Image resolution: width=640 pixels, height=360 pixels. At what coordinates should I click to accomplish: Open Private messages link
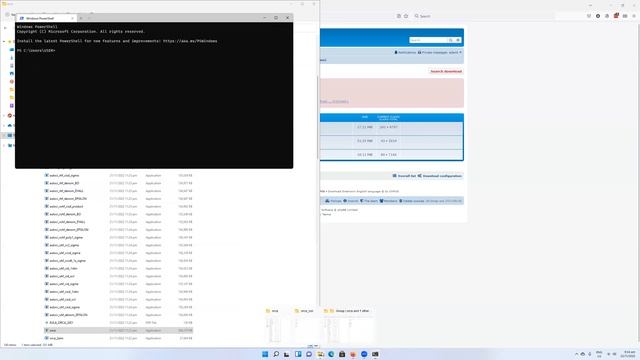pyautogui.click(x=432, y=52)
